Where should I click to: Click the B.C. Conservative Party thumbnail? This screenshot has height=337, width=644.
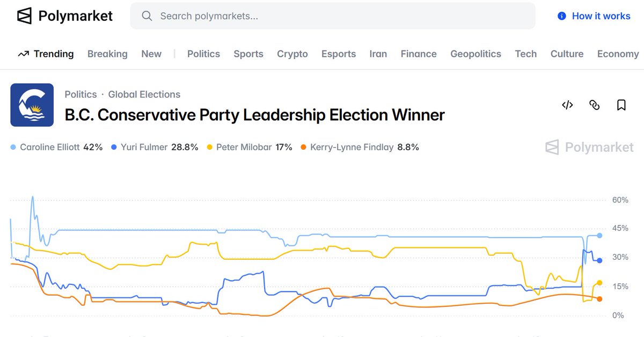32,105
